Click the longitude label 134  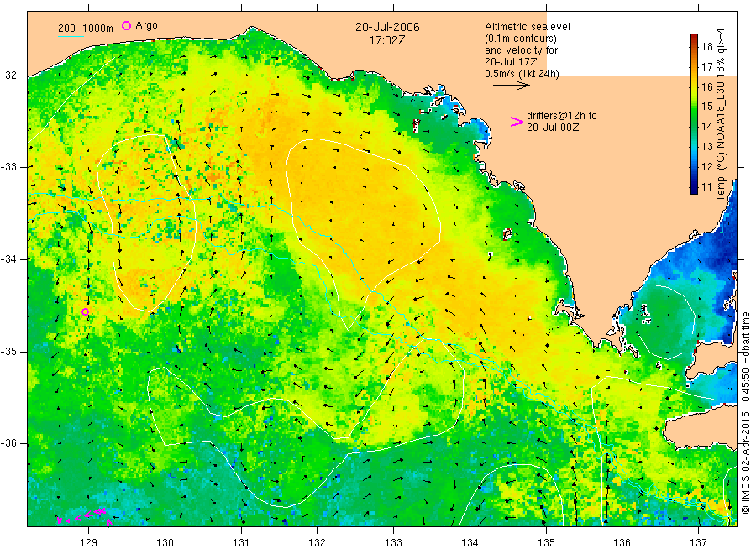pos(470,543)
